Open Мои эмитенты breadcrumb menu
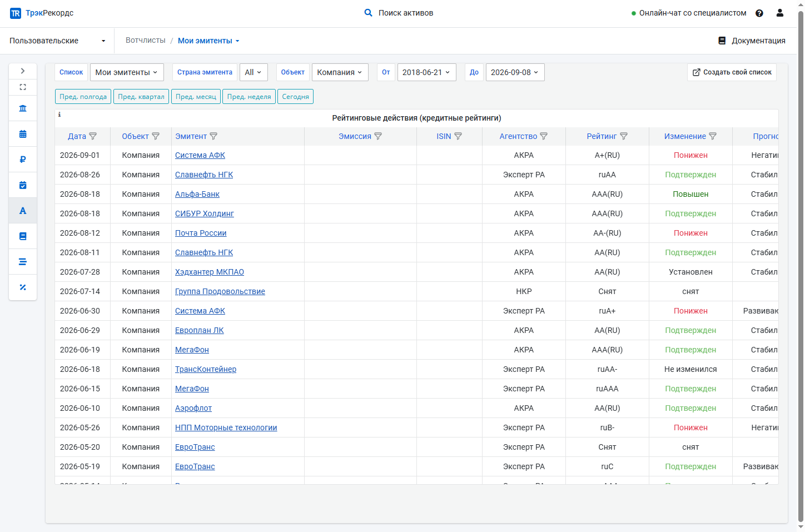 [x=208, y=41]
